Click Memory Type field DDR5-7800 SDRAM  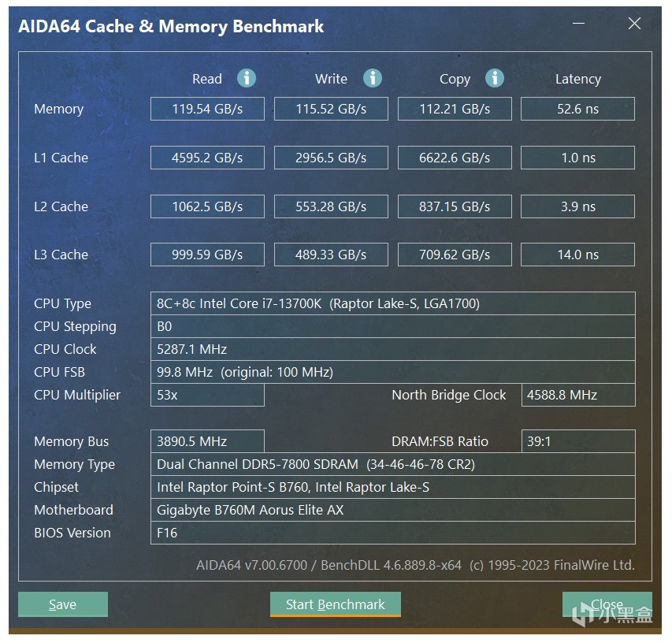pyautogui.click(x=393, y=464)
